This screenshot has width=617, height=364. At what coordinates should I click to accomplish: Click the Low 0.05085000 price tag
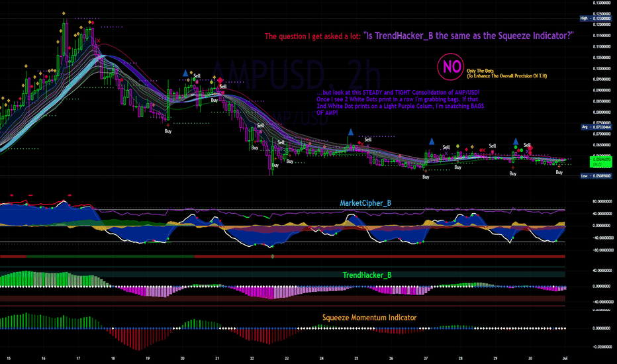pos(596,175)
